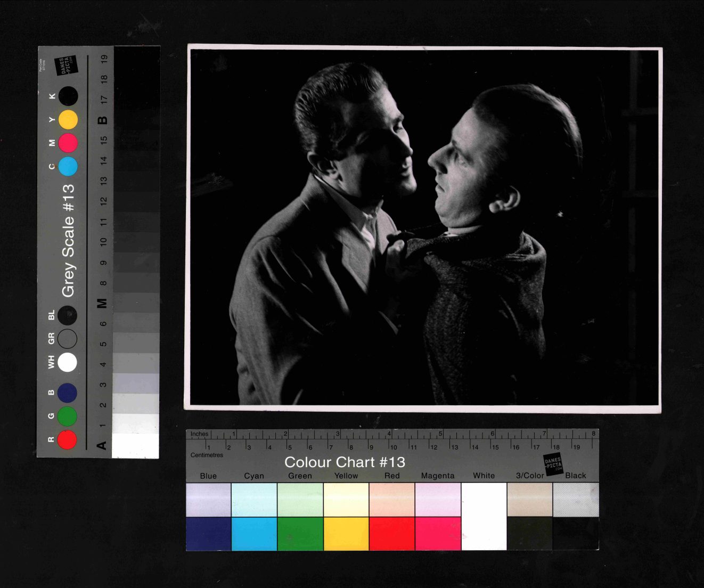Image resolution: width=704 pixels, height=588 pixels.
Task: Click the black-and-white photograph of two men
Action: [x=423, y=227]
